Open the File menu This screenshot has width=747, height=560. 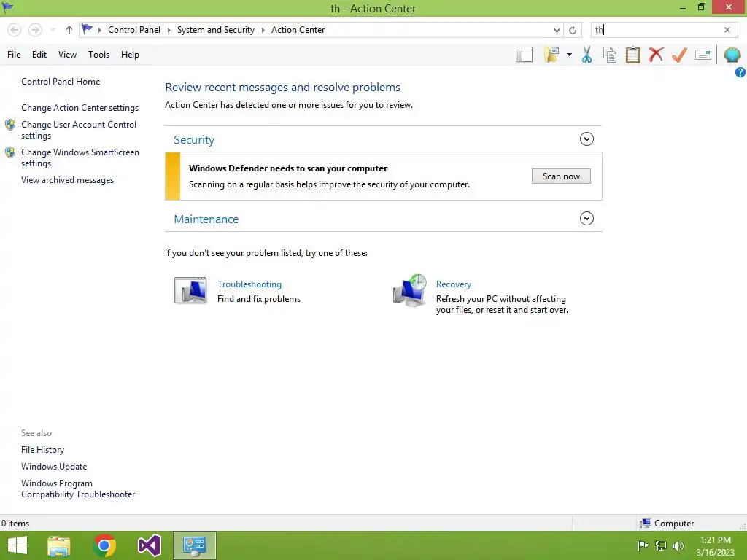14,55
